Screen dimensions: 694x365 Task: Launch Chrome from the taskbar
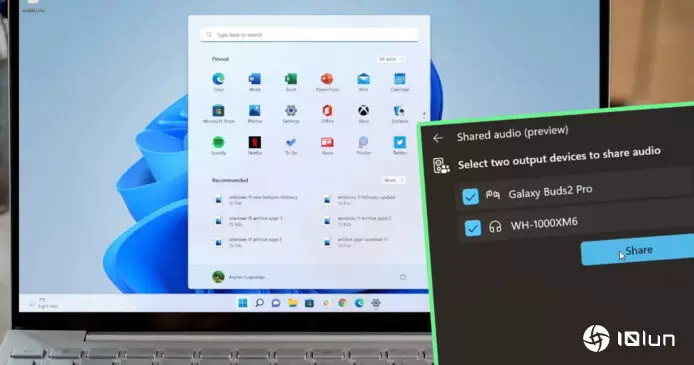pos(343,303)
